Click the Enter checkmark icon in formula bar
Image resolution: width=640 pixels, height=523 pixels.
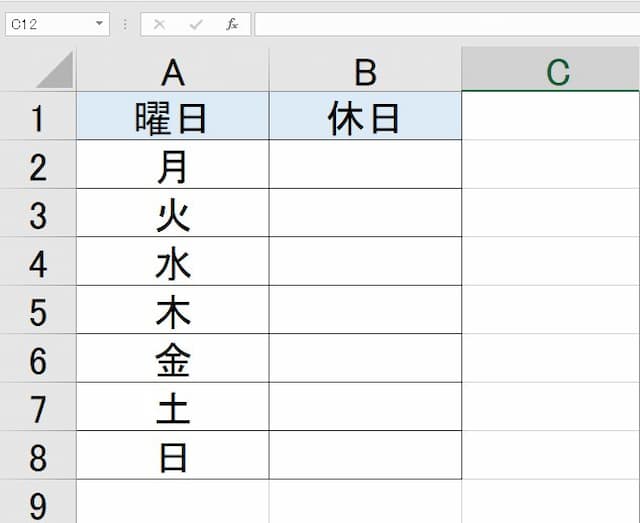196,24
